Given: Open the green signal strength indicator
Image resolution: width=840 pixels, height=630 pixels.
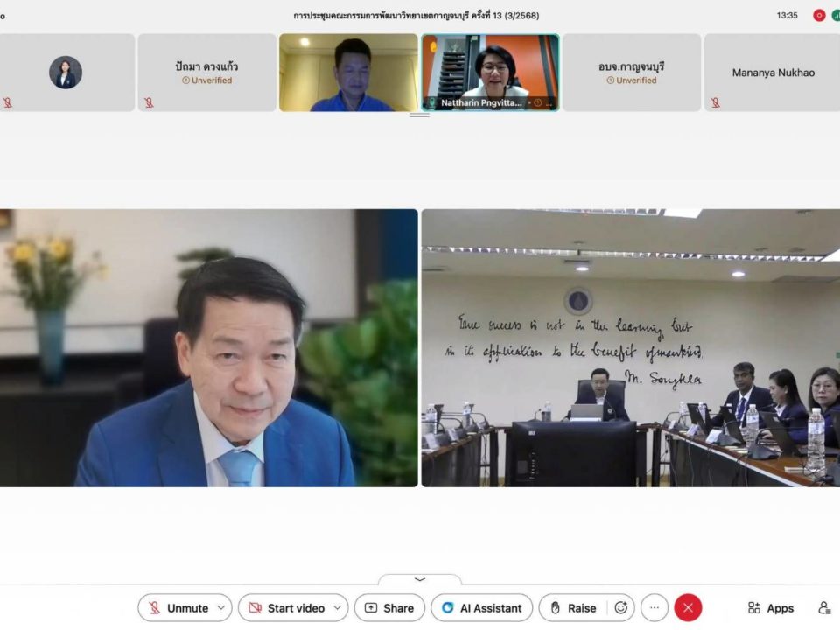Looking at the screenshot, I should (836, 16).
